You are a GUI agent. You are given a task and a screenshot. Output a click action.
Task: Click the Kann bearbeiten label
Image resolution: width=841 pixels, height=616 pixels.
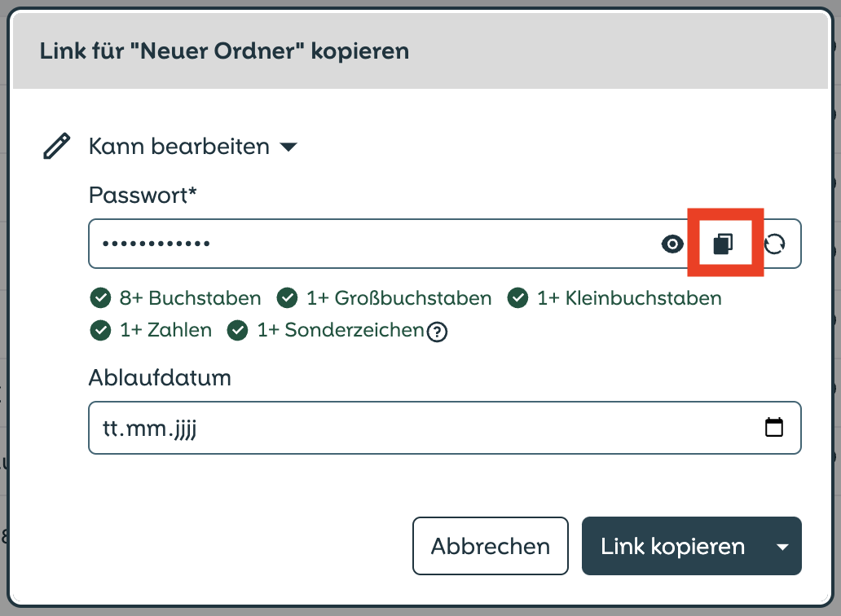[x=179, y=146]
